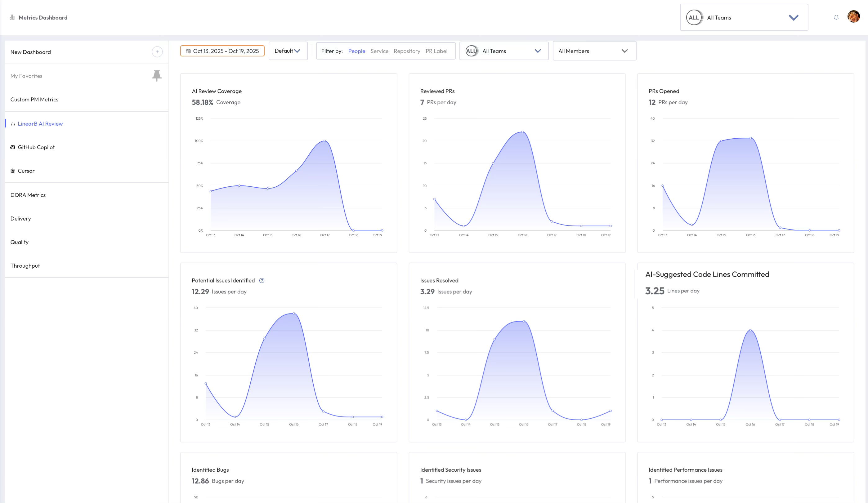This screenshot has width=868, height=503.
Task: Open the user profile avatar
Action: click(x=853, y=16)
